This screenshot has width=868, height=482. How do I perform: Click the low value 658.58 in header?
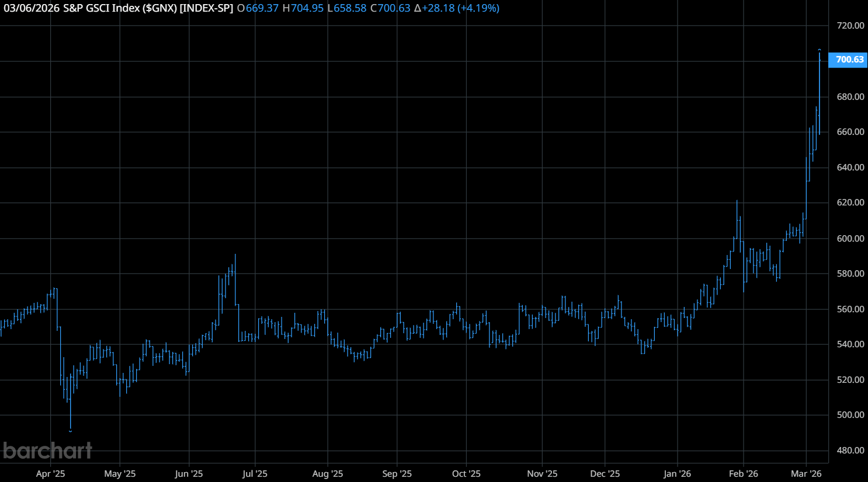click(x=350, y=8)
